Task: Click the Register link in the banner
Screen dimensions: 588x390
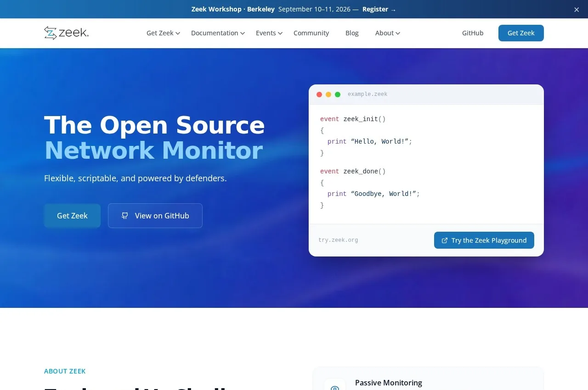Action: (x=379, y=9)
